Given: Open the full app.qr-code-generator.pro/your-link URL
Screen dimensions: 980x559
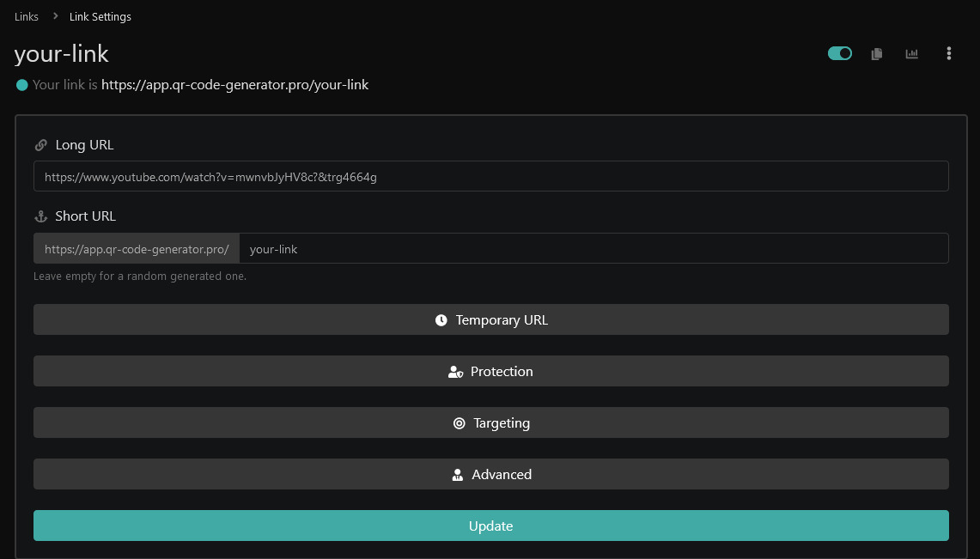Looking at the screenshot, I should coord(234,85).
